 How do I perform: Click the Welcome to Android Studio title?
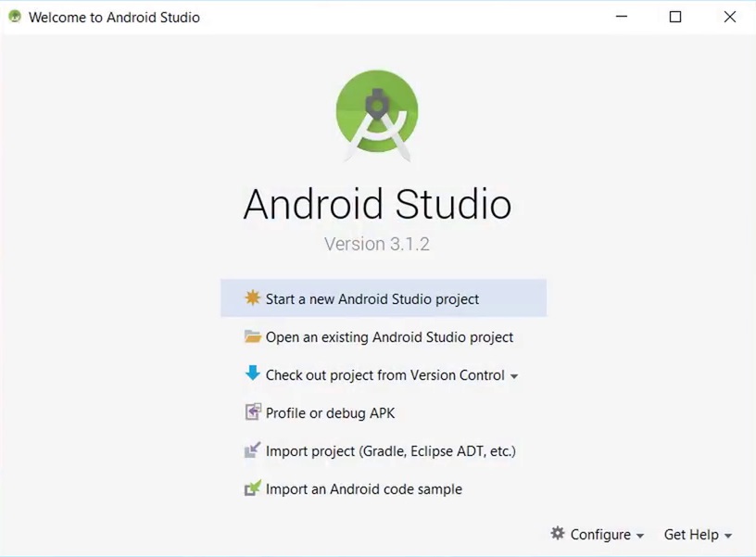point(114,18)
